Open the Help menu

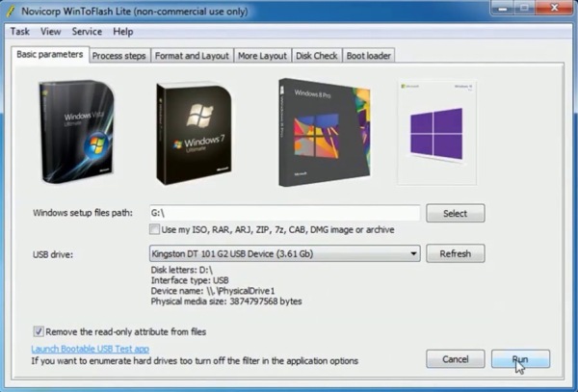coord(123,32)
